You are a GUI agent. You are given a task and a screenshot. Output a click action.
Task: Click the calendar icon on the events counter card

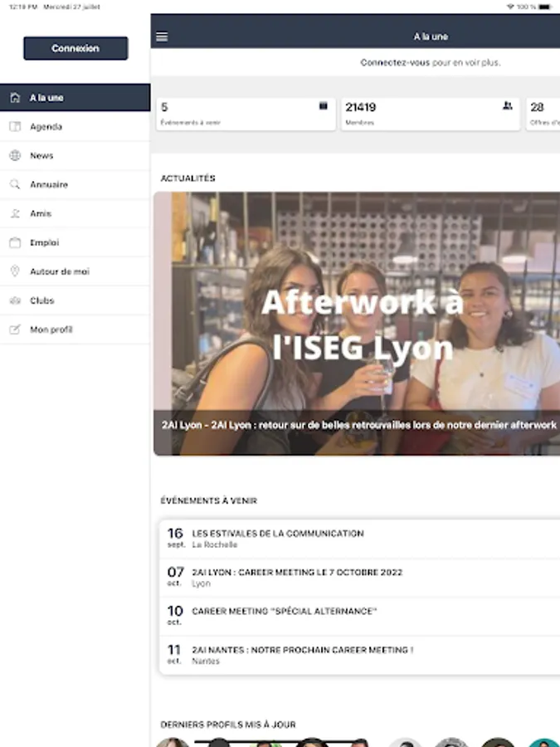click(x=324, y=105)
